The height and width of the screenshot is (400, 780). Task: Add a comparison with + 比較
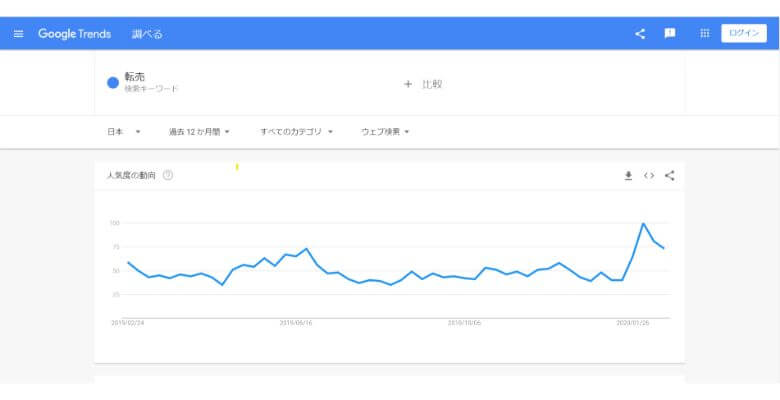click(x=422, y=84)
